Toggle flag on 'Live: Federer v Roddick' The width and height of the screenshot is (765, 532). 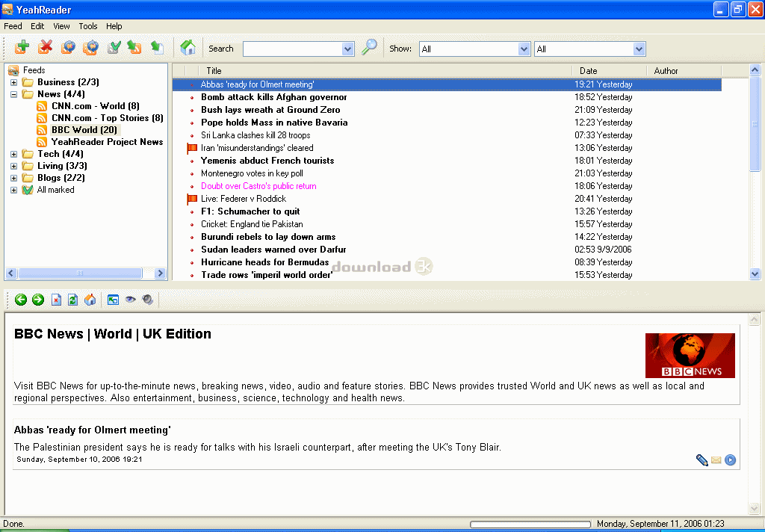pos(192,199)
